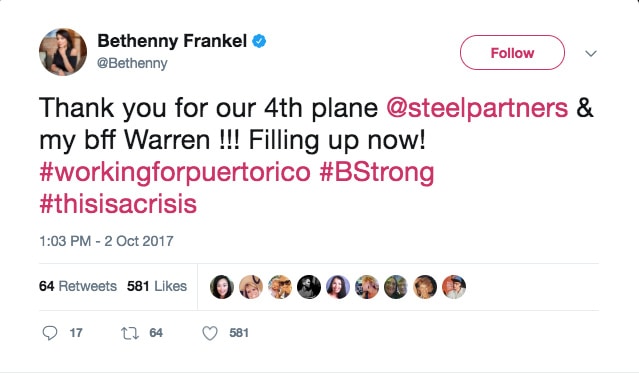
Task: Select the first liker avatar
Action: click(222, 287)
